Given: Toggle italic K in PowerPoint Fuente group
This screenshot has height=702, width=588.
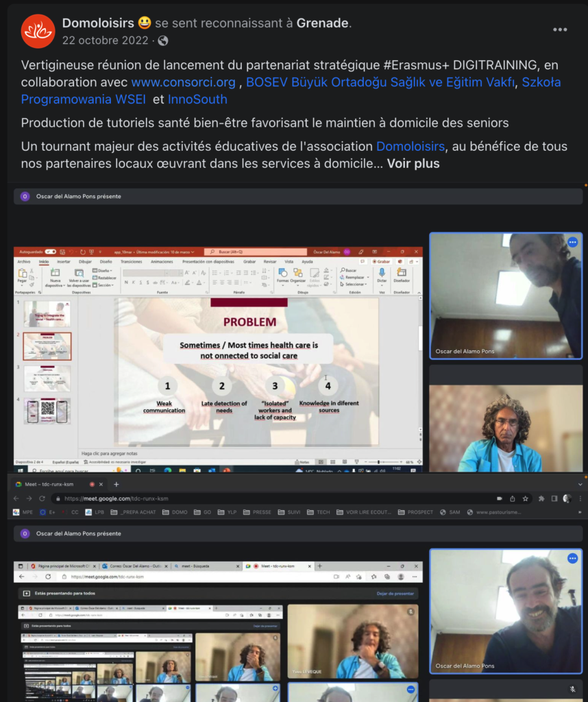Looking at the screenshot, I should [x=134, y=282].
